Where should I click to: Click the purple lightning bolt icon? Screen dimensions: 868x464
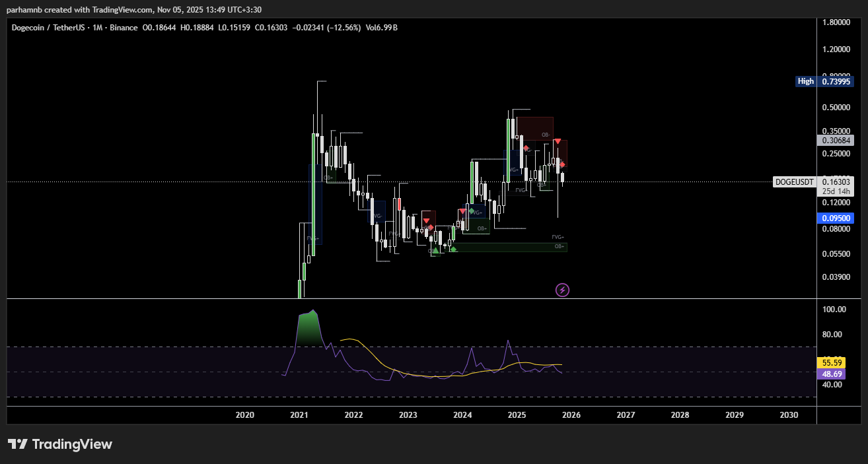[x=562, y=290]
